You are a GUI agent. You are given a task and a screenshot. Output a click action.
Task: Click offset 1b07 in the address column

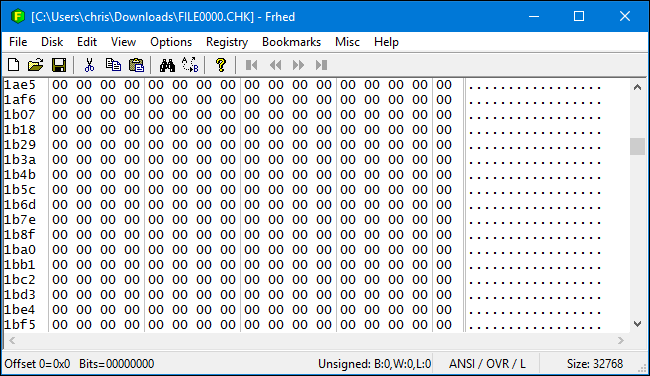click(20, 115)
